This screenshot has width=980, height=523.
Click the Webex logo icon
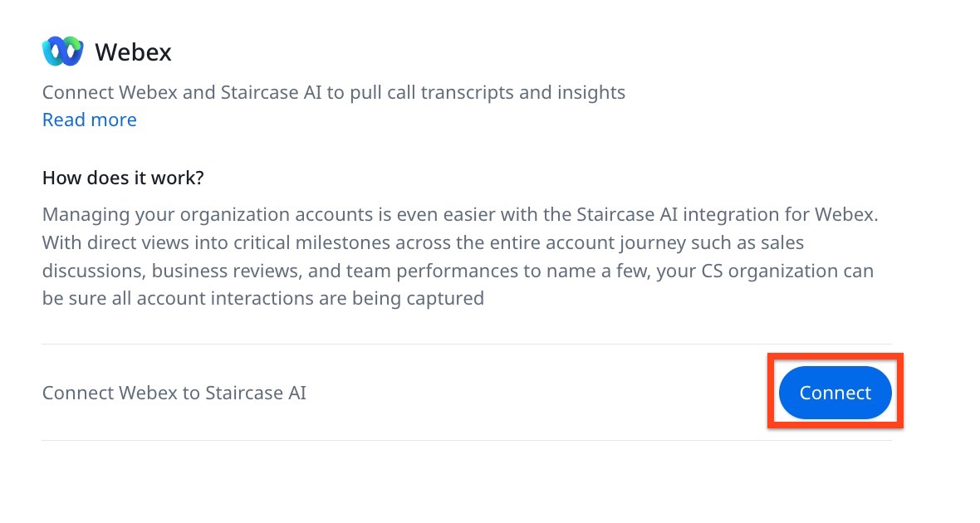pos(62,51)
